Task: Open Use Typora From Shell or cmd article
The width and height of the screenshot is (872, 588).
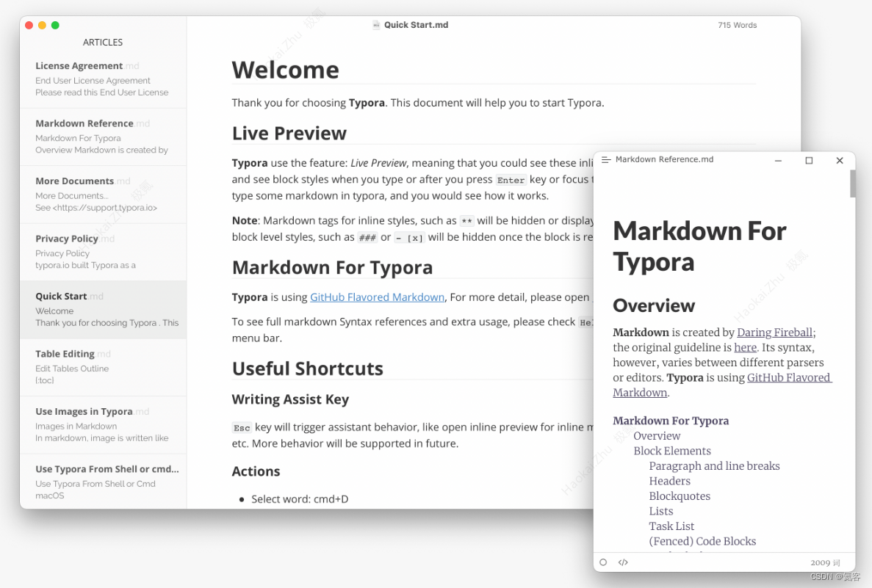Action: pos(103,482)
